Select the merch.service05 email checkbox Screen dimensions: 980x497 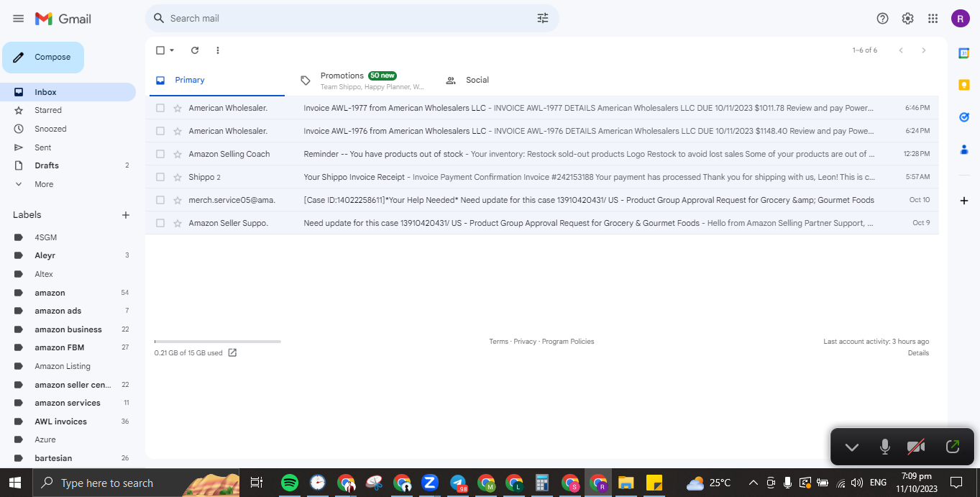(x=160, y=200)
